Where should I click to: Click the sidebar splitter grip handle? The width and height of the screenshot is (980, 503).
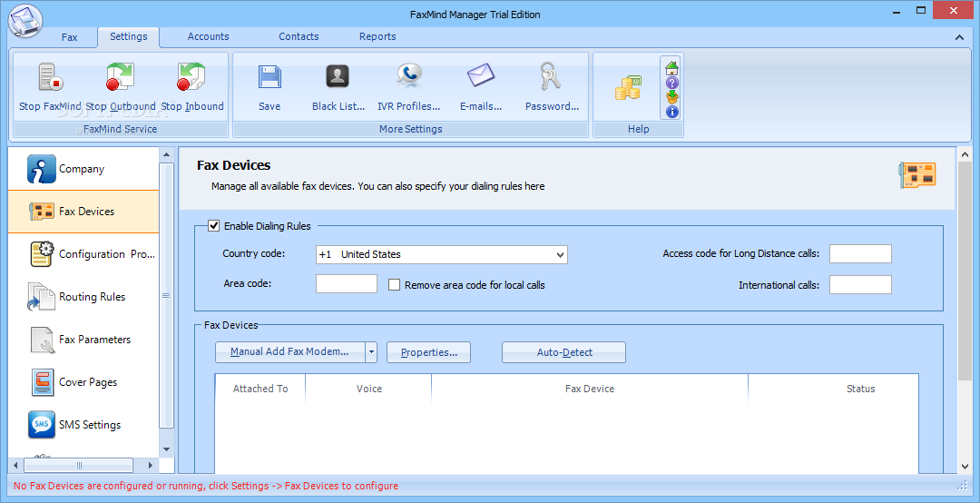[x=166, y=295]
